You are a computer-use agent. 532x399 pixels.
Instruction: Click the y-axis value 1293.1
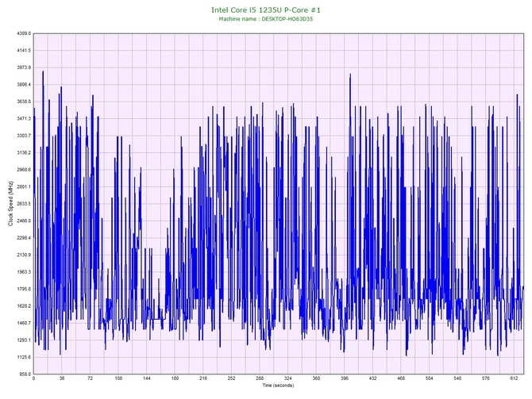[x=24, y=340]
